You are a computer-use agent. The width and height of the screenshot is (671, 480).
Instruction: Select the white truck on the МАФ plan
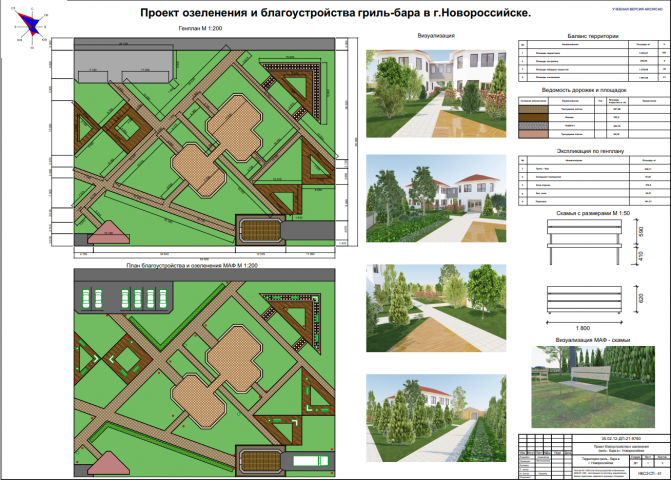(x=311, y=461)
